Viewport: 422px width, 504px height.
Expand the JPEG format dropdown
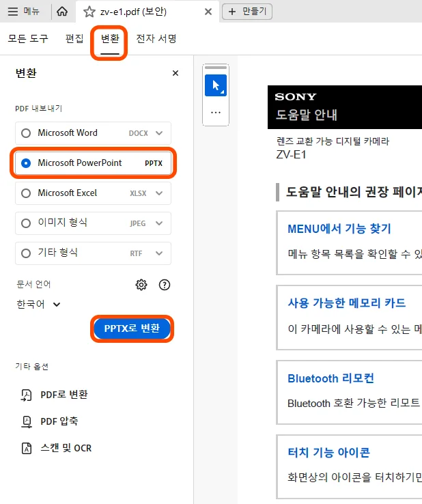159,223
